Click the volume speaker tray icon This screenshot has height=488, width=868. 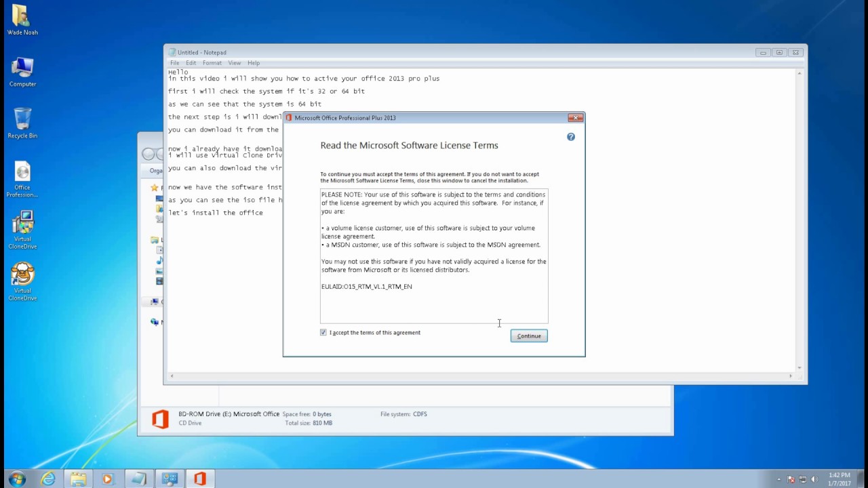(x=814, y=479)
